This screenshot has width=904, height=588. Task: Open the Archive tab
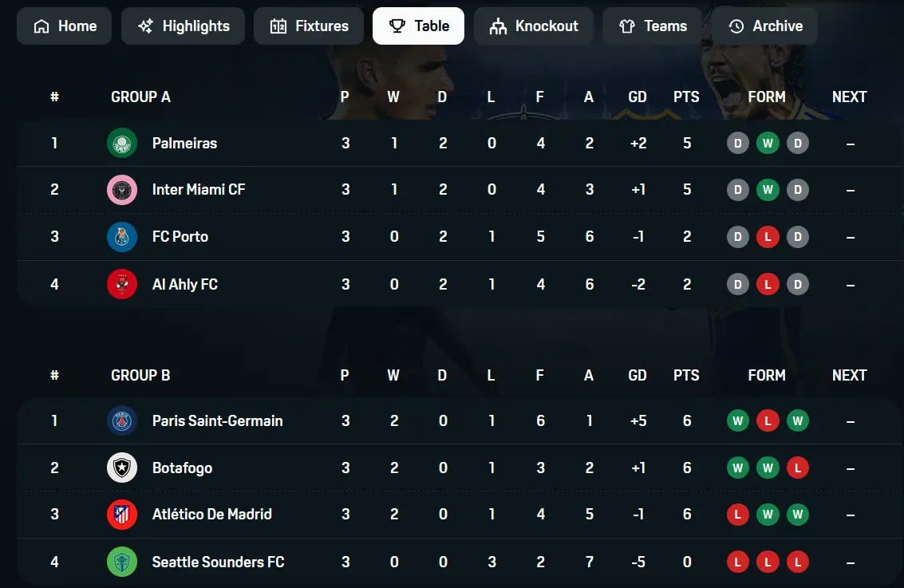[x=764, y=26]
